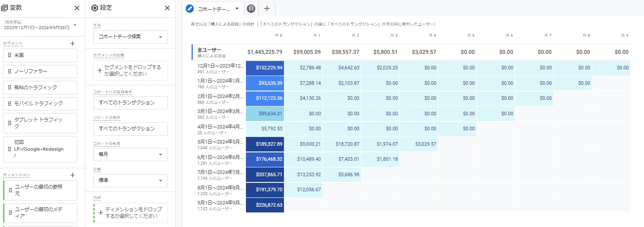Open the second tab with table icon

click(251, 8)
